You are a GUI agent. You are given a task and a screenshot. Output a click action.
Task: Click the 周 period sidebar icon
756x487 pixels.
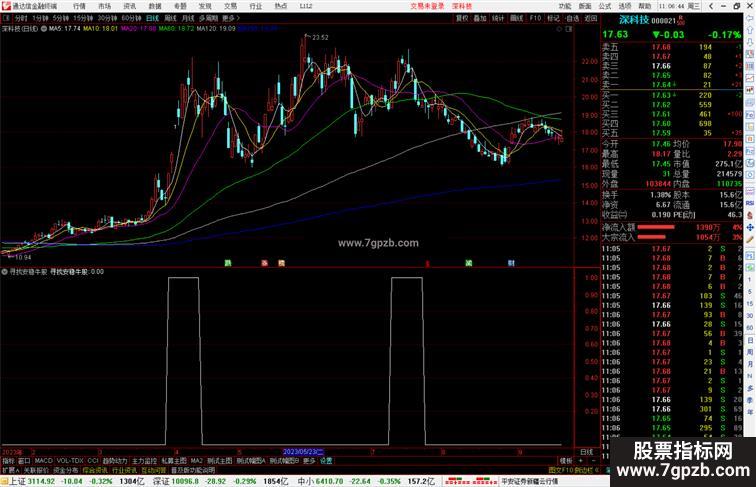[750, 352]
